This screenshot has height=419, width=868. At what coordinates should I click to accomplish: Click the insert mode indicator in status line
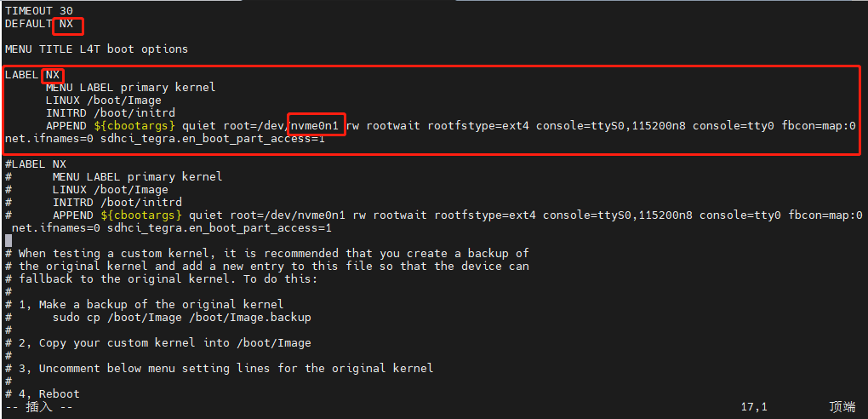(x=39, y=407)
